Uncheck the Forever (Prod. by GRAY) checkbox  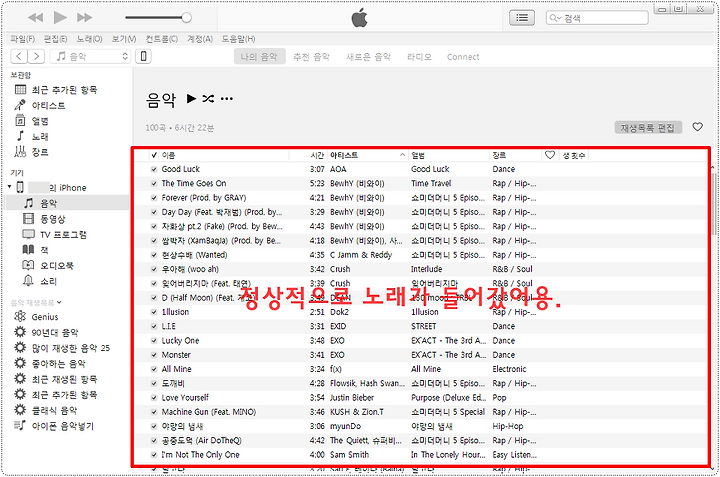click(x=154, y=198)
